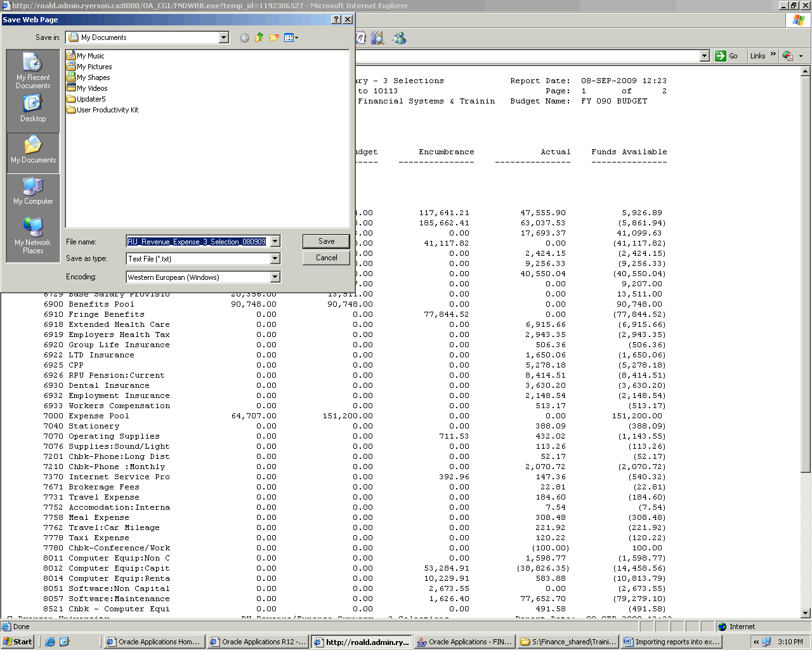812x650 pixels.
Task: Open the Windows Start menu
Action: point(18,642)
